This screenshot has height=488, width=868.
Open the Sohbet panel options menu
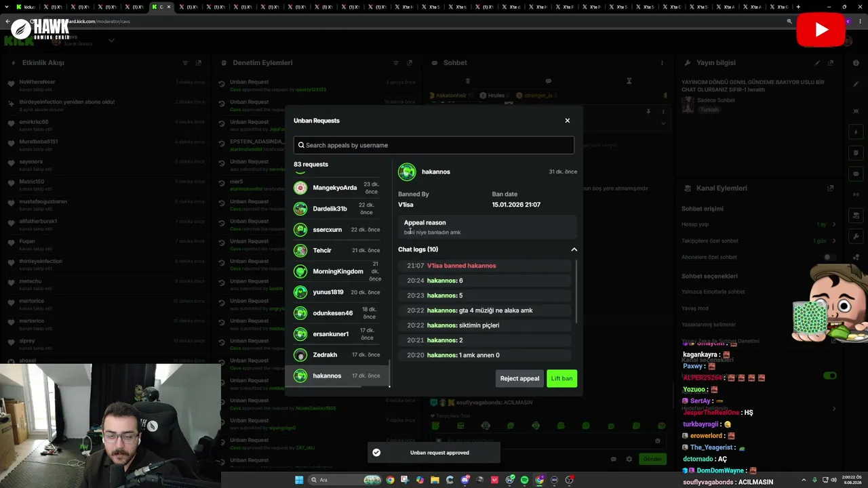point(662,63)
